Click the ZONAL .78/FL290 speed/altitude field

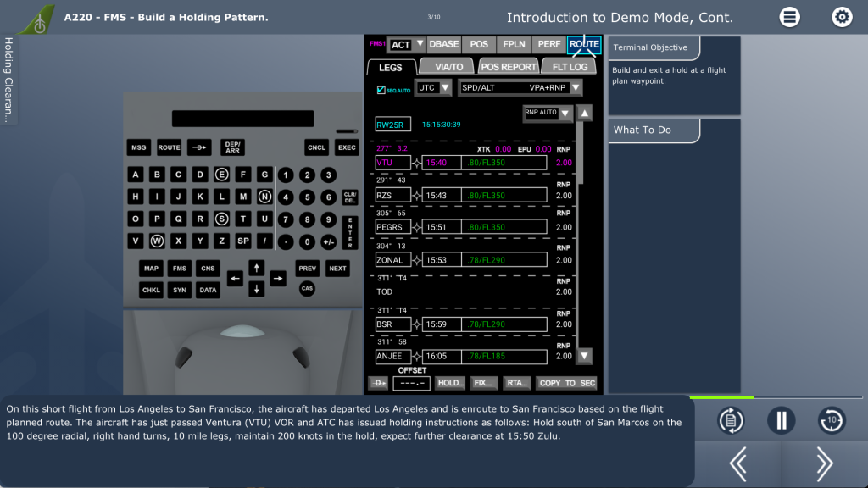tap(504, 260)
